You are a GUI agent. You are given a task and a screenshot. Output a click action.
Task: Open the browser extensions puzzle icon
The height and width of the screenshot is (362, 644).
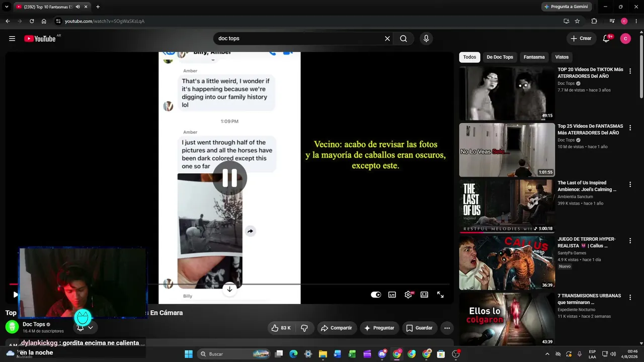pos(594,21)
